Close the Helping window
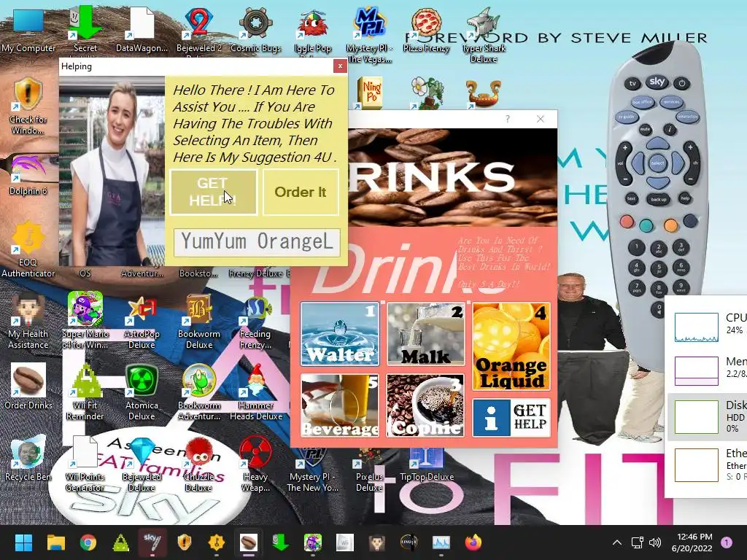Image resolution: width=747 pixels, height=560 pixels. [x=340, y=66]
